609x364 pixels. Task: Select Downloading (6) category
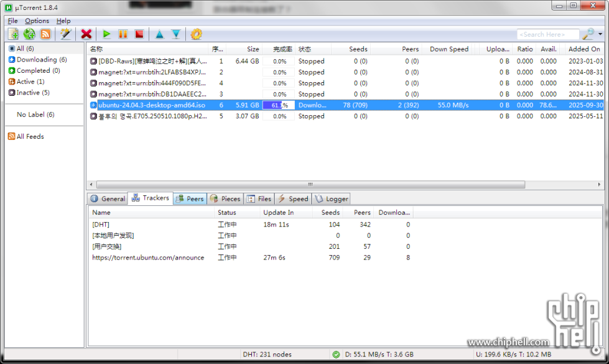click(x=38, y=60)
